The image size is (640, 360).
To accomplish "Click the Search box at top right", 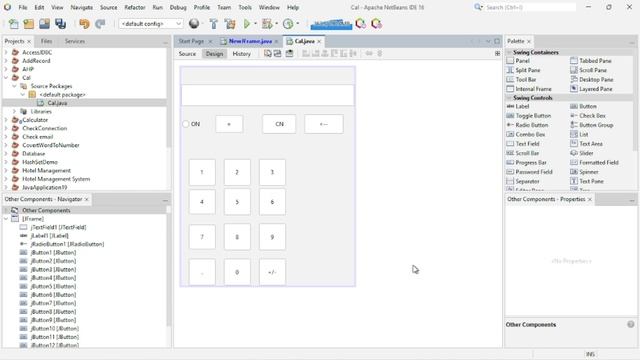I will click(x=531, y=7).
